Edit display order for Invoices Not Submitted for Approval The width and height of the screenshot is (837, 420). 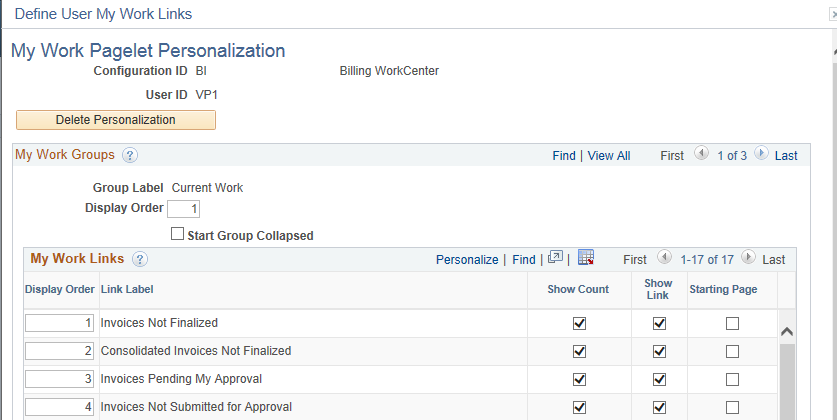point(60,407)
